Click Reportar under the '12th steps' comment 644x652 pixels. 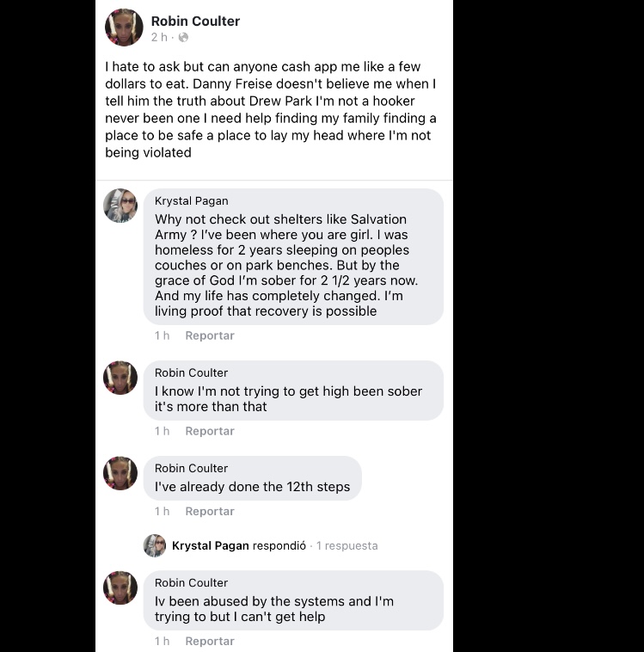pos(210,512)
